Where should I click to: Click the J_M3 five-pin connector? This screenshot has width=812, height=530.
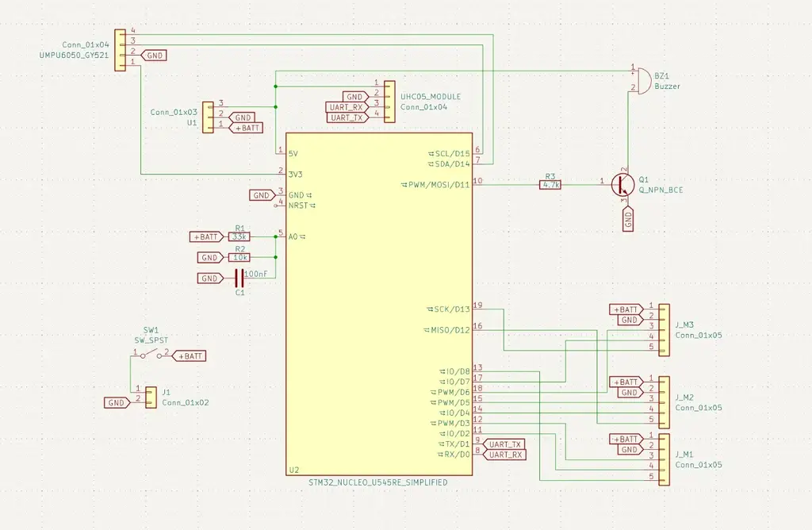point(664,330)
